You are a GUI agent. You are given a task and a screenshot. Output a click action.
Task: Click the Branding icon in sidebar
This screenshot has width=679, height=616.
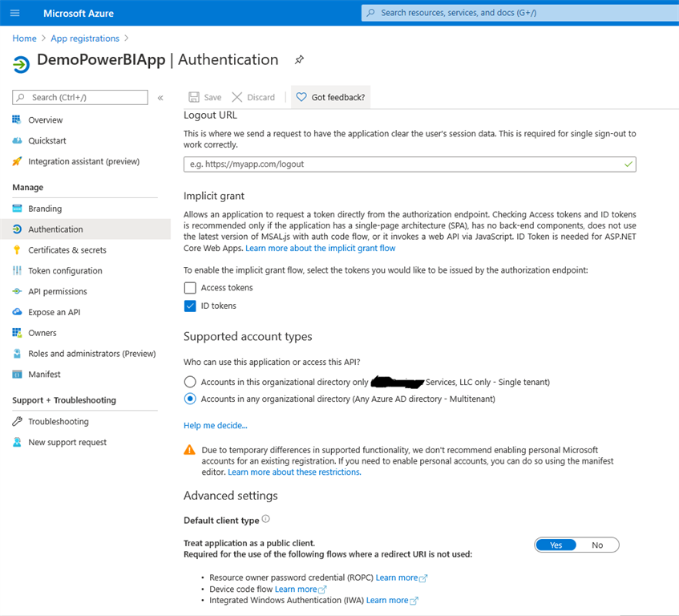click(17, 209)
